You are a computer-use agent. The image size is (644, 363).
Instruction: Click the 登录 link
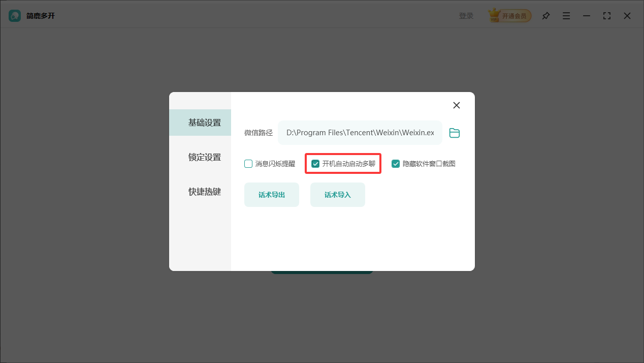click(x=466, y=15)
